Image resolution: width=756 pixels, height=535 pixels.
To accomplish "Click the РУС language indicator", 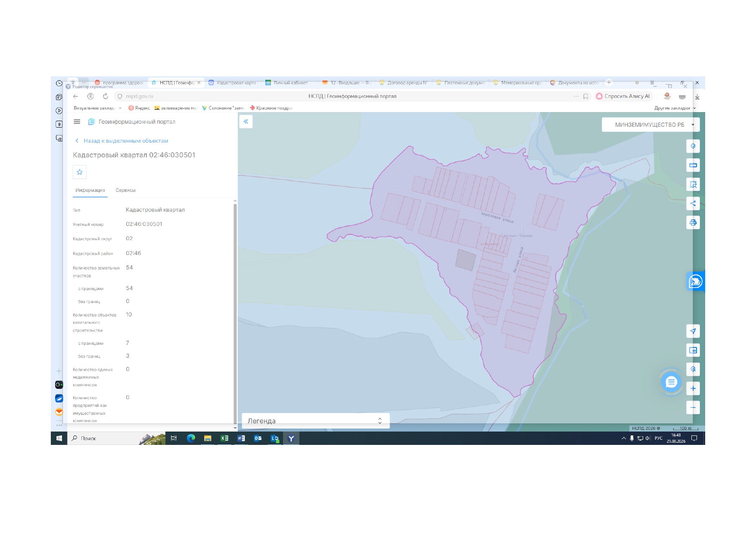I will click(x=659, y=438).
